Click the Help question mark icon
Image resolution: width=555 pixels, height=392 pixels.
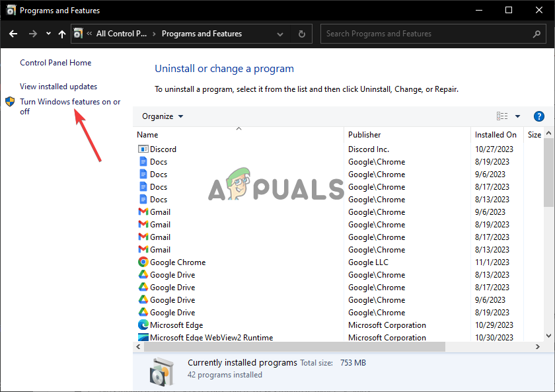[x=539, y=116]
